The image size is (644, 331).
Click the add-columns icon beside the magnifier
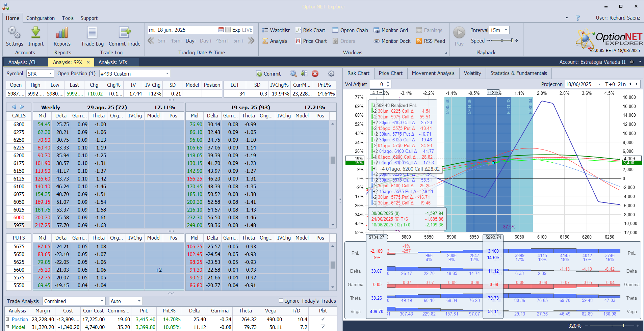304,74
